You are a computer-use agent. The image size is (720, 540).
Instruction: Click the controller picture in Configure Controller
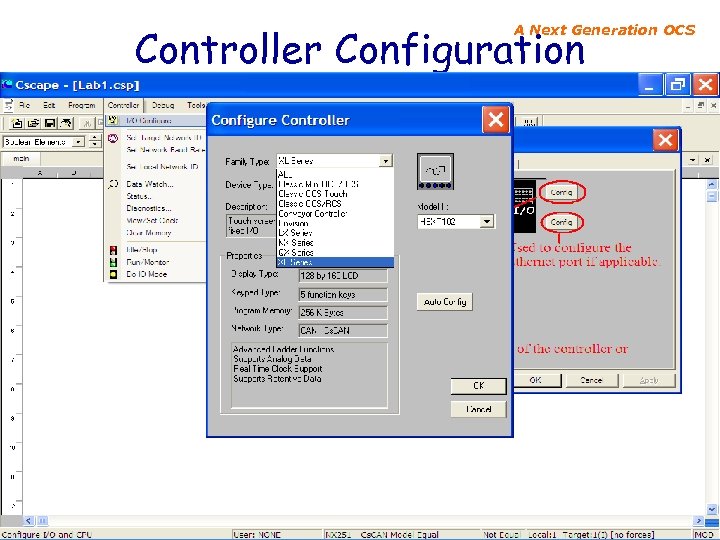pos(435,171)
